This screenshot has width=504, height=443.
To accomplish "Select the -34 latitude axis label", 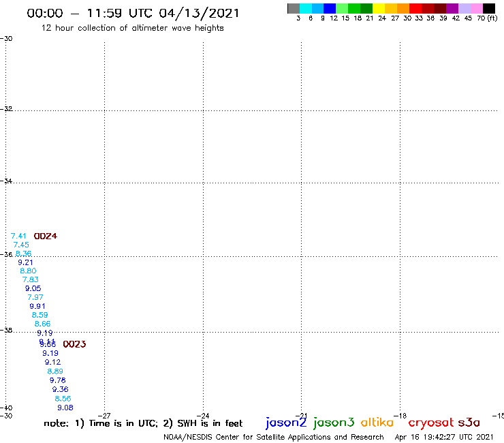I will click(x=6, y=181).
